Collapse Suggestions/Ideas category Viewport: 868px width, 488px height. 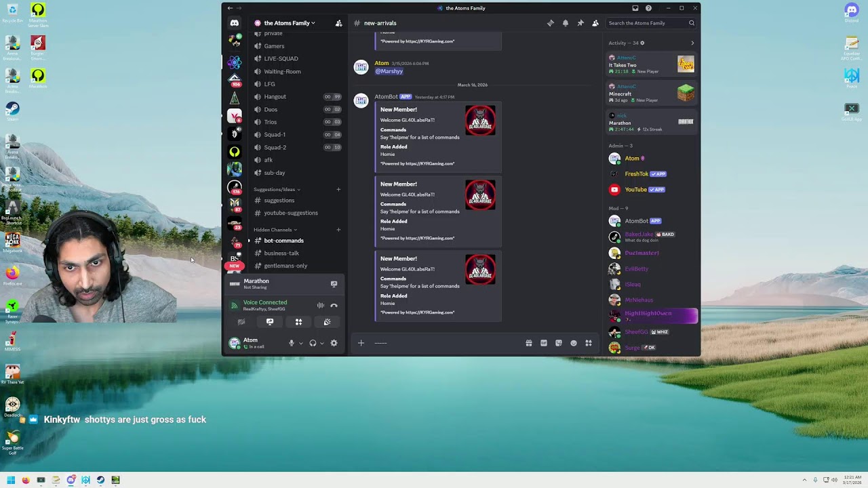(277, 189)
